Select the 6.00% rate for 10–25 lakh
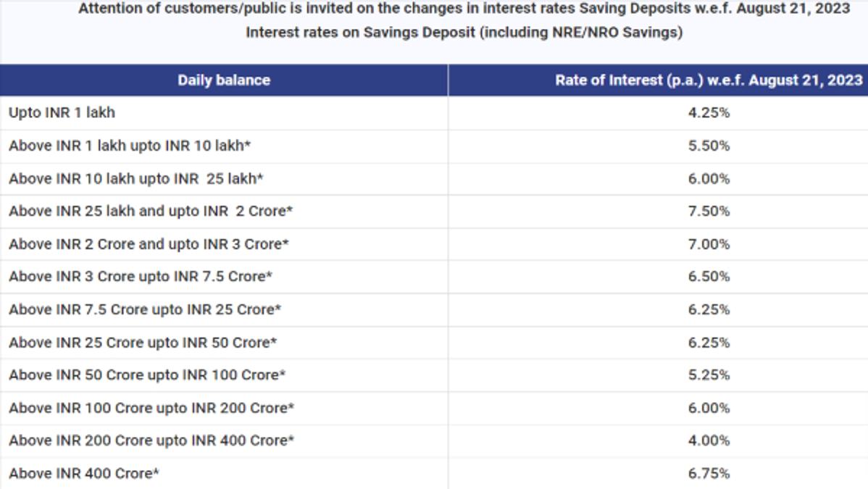The image size is (868, 489). point(709,179)
